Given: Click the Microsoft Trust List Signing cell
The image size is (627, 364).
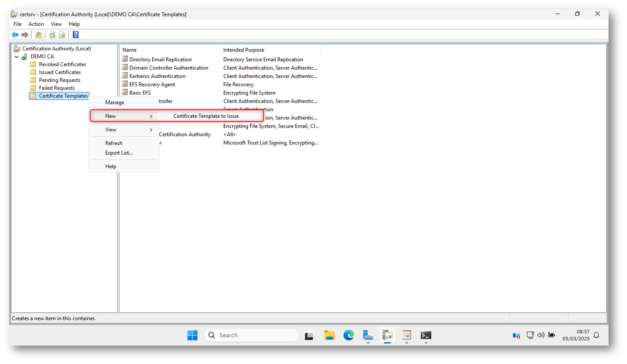Looking at the screenshot, I should point(271,143).
